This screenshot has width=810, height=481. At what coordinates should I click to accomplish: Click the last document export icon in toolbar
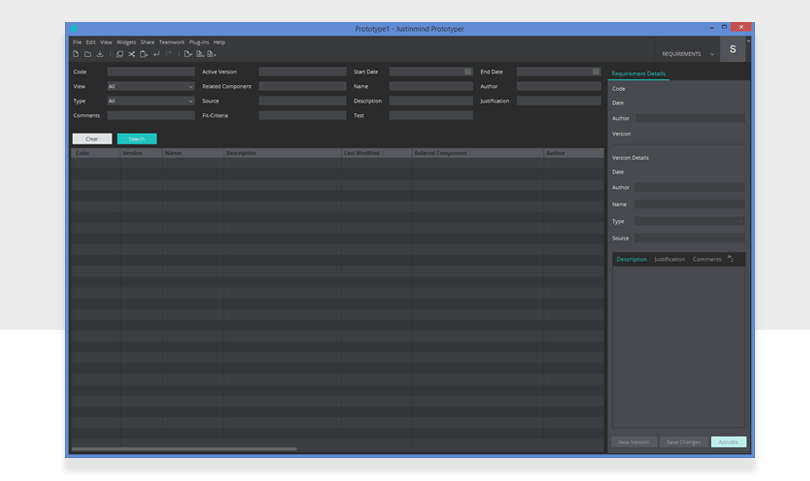point(212,54)
